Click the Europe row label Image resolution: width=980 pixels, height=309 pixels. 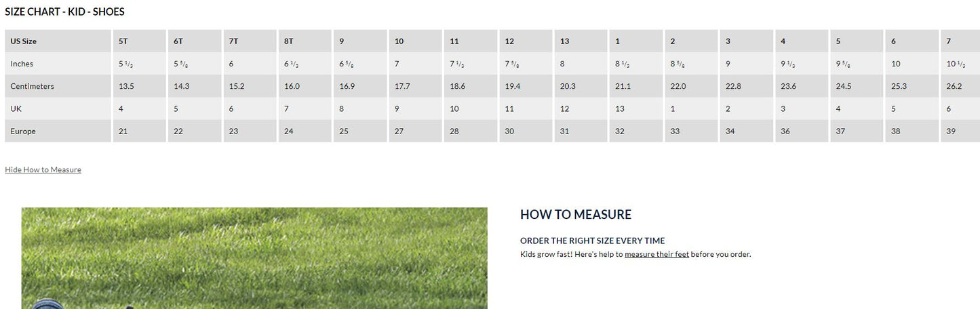click(x=23, y=131)
